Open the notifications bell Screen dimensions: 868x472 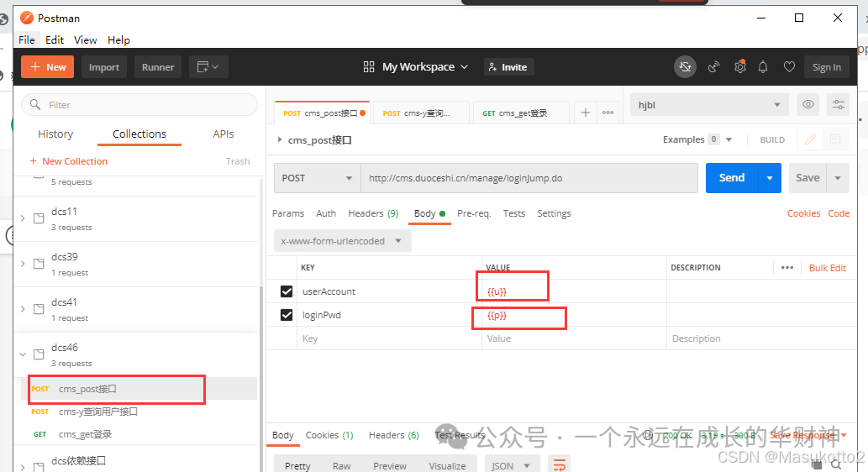tap(763, 67)
